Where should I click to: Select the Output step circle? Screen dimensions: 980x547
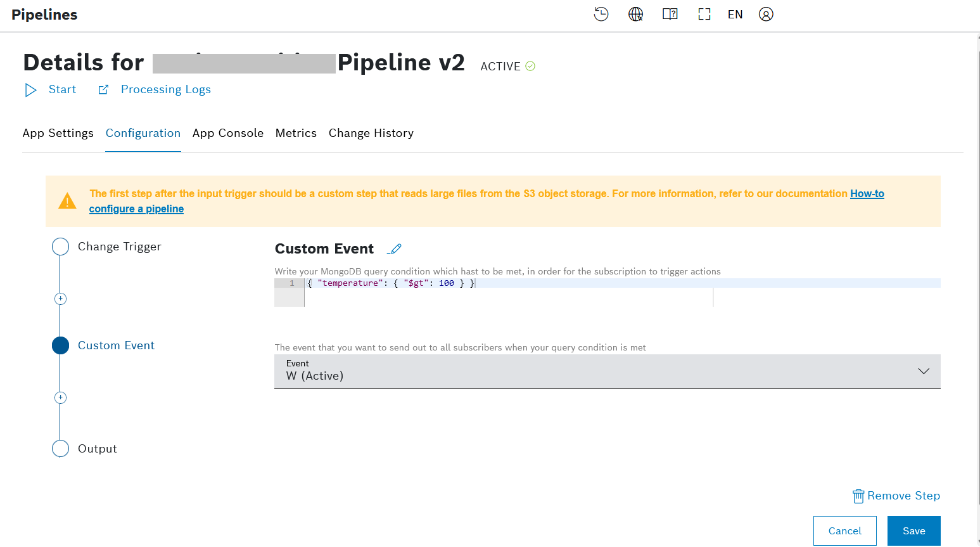click(60, 449)
